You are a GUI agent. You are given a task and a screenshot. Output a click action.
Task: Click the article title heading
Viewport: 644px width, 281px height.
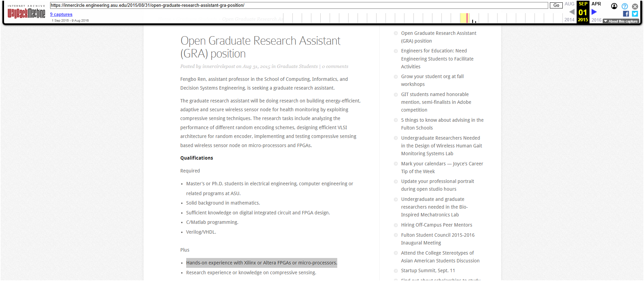[260, 47]
